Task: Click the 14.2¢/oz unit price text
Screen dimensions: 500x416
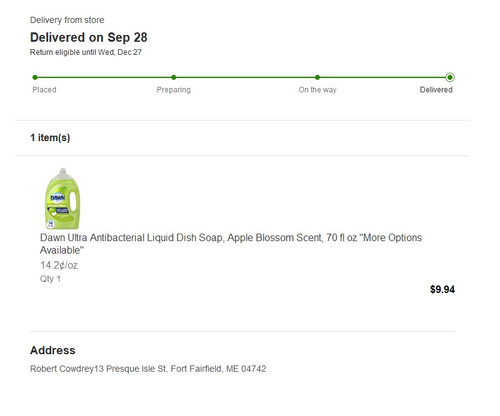Action: click(59, 265)
